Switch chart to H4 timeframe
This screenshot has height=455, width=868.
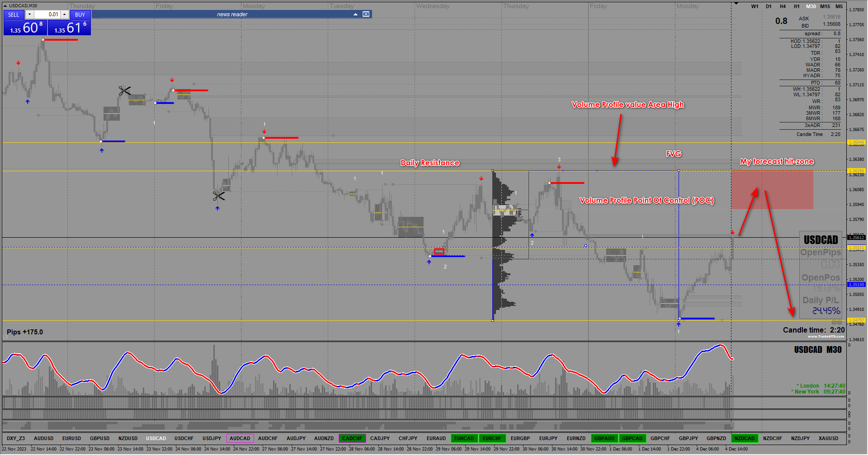point(783,6)
